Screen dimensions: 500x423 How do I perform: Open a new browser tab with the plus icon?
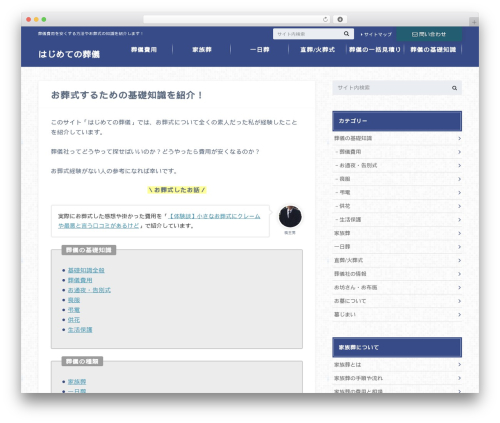[x=474, y=22]
